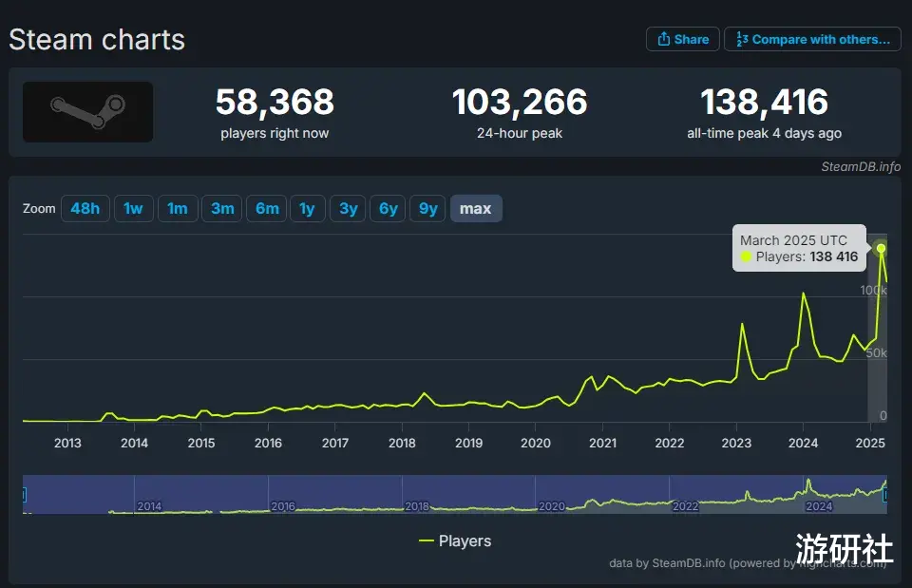The image size is (912, 588).
Task: Click the 2022 label in navigator strip
Action: coord(685,506)
